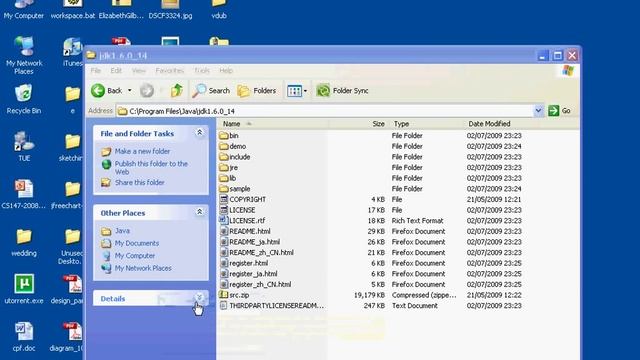
Task: Toggle the Folders tree pane
Action: [257, 91]
